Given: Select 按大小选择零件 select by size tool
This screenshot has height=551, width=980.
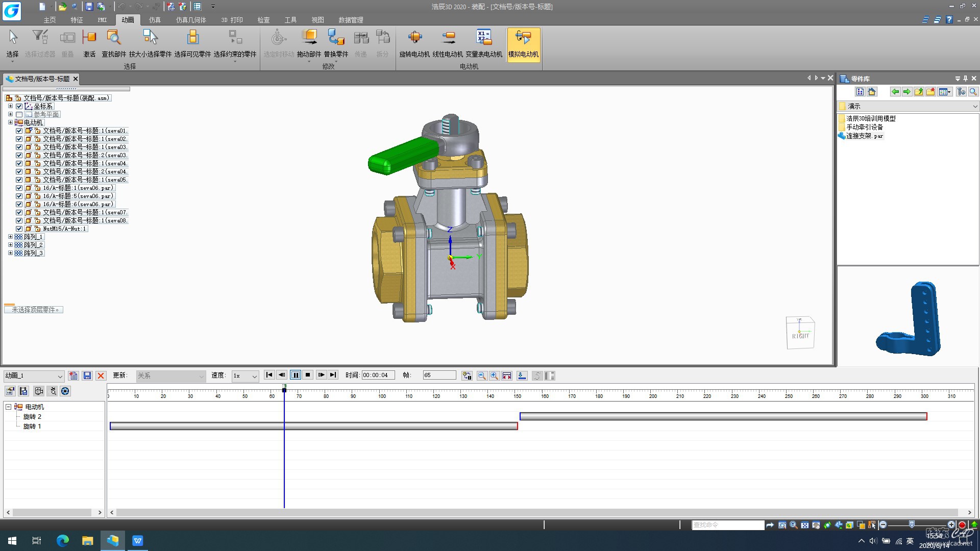Looking at the screenshot, I should [x=150, y=44].
